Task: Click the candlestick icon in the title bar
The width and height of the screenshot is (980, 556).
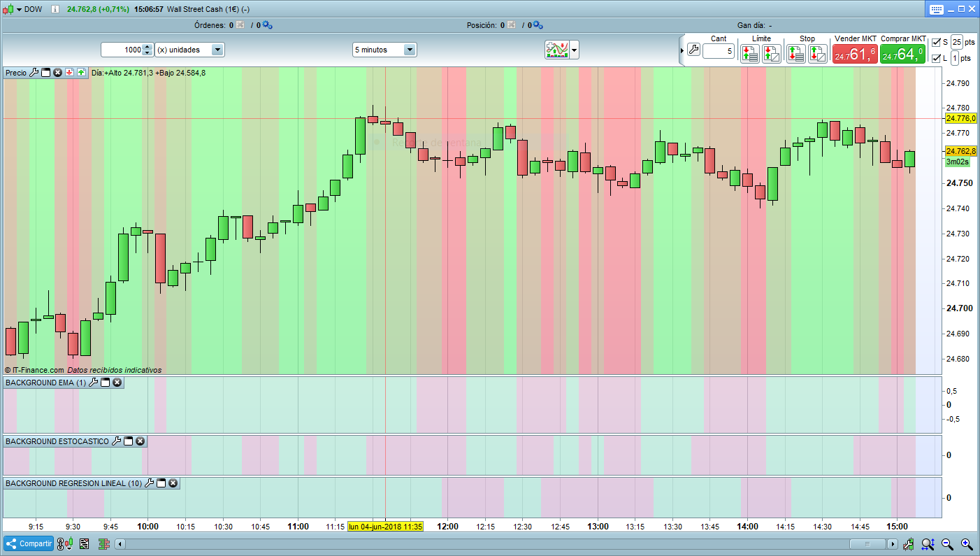Action: (8, 9)
